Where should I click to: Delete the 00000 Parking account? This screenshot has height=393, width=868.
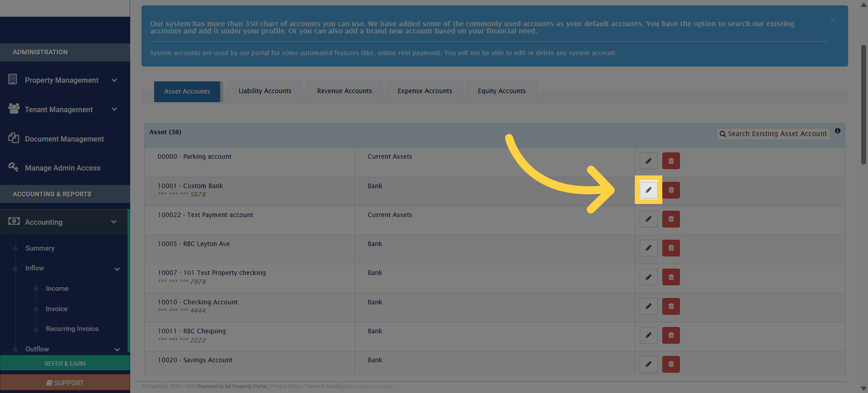pos(671,161)
